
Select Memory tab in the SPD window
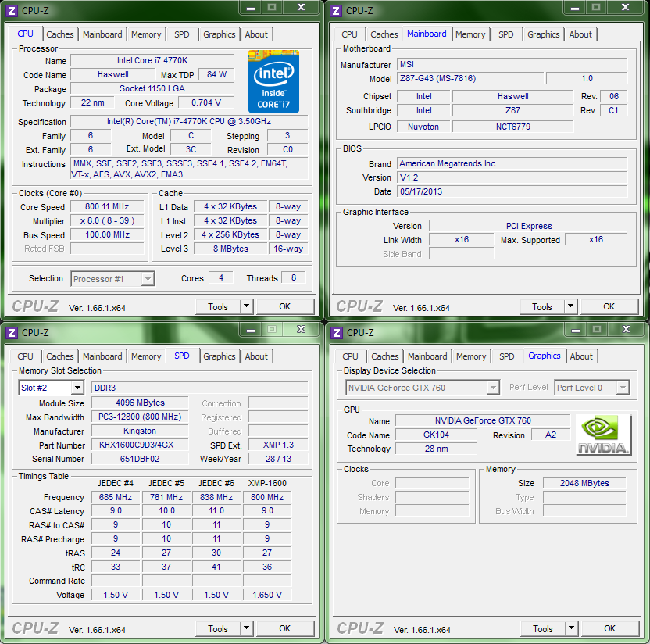[146, 356]
